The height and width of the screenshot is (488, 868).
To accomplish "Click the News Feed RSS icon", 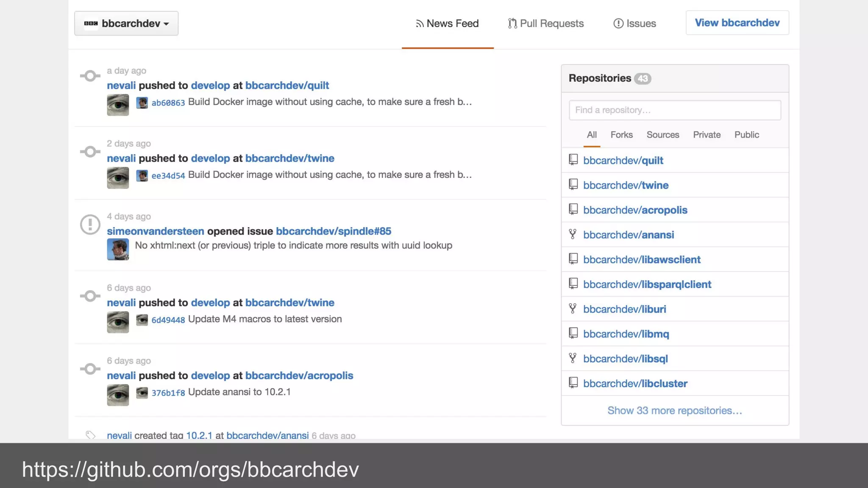I will click(420, 24).
